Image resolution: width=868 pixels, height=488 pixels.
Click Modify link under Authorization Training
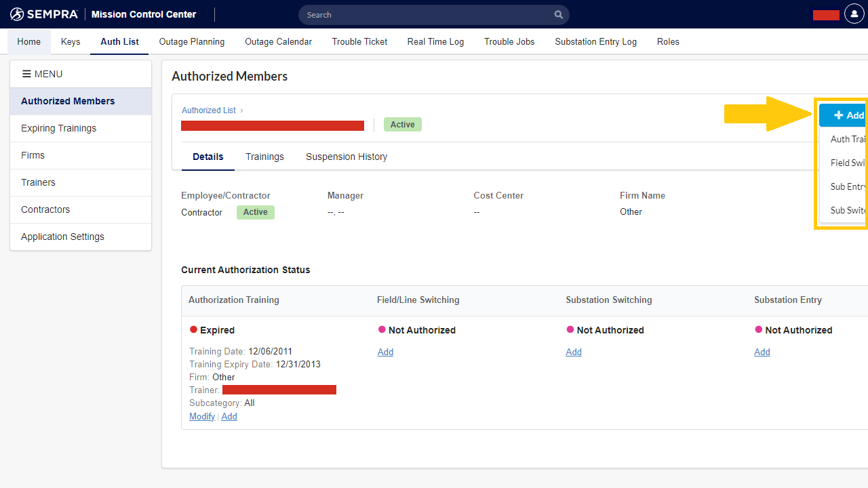(202, 416)
